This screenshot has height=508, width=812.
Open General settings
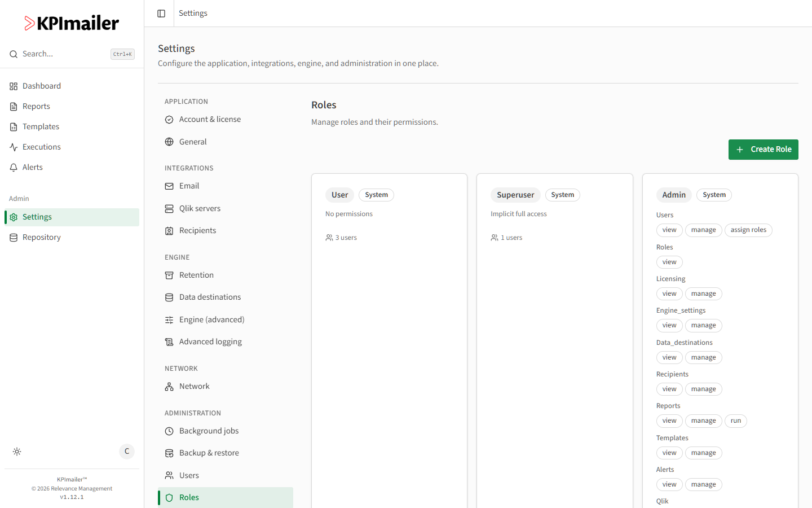pos(226,142)
